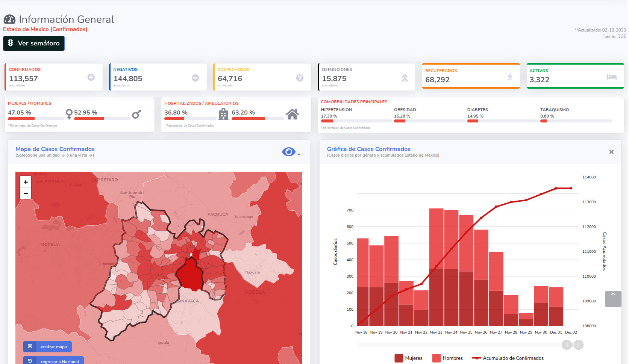Viewport: 629px width, 364px height.
Task: Expand the map view dropdown arrow
Action: (299, 154)
